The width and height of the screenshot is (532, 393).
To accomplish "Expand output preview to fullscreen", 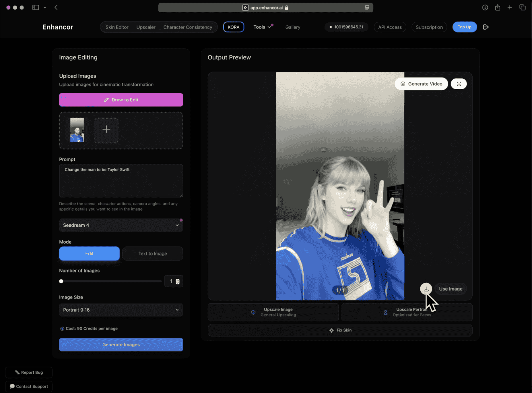I will 459,84.
